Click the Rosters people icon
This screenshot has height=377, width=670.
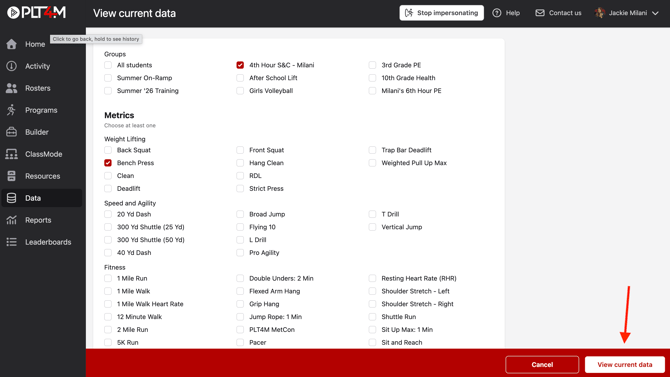tap(12, 88)
